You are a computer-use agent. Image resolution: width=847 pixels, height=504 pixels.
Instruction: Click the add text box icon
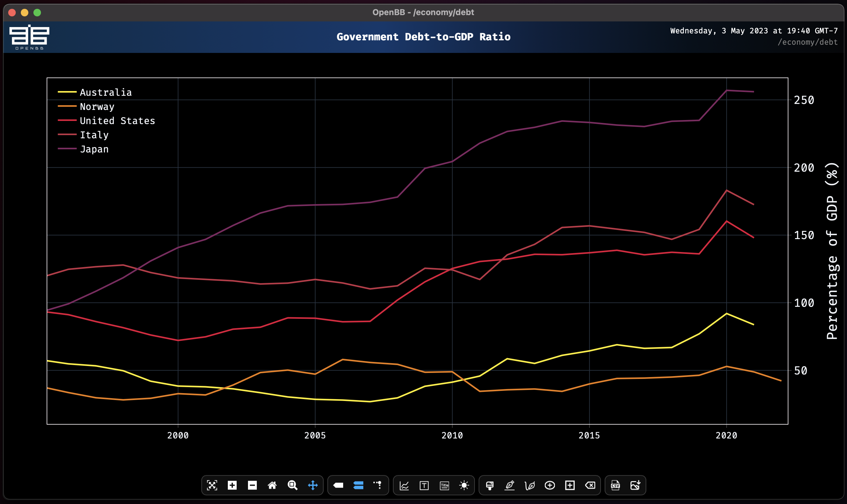click(x=424, y=485)
